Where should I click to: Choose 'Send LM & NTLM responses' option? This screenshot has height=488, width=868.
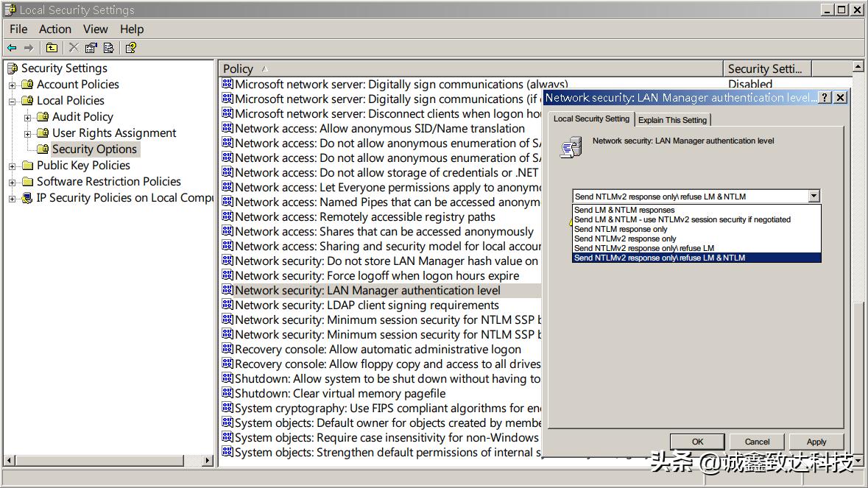click(696, 211)
